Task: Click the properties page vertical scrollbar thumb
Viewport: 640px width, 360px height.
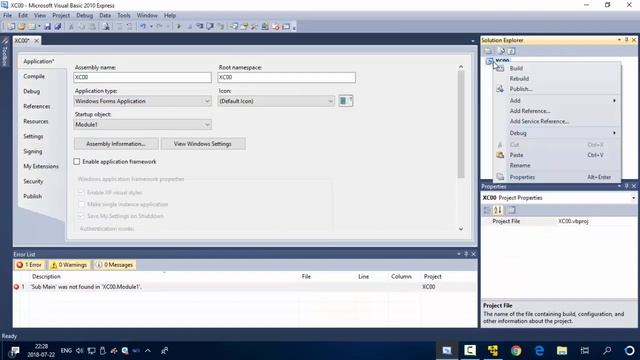Action: 461,124
